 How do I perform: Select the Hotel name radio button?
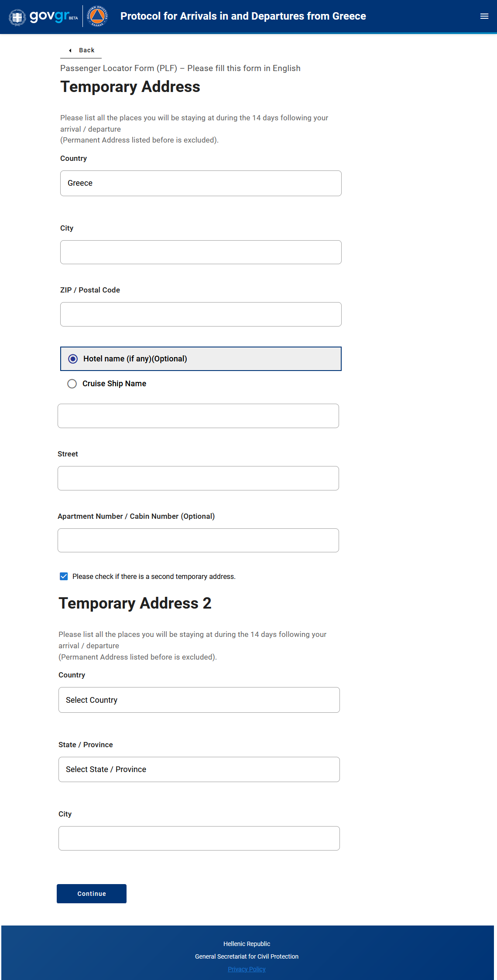click(x=73, y=359)
